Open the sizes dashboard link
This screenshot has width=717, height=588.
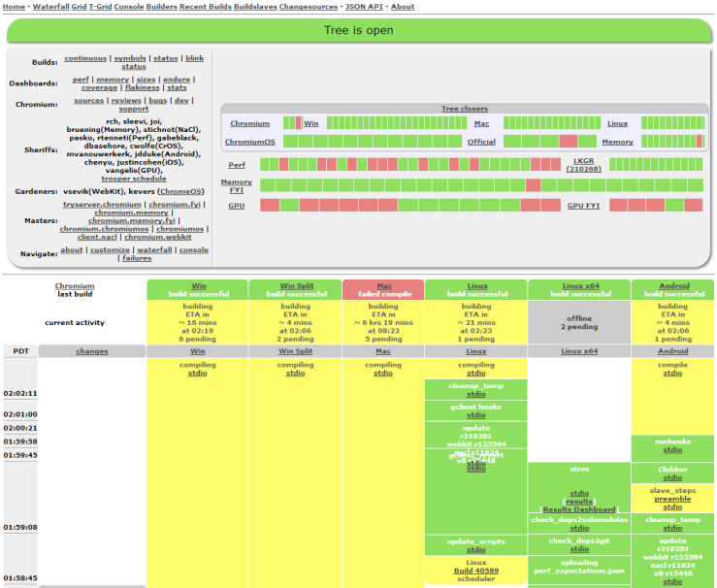coord(146,80)
